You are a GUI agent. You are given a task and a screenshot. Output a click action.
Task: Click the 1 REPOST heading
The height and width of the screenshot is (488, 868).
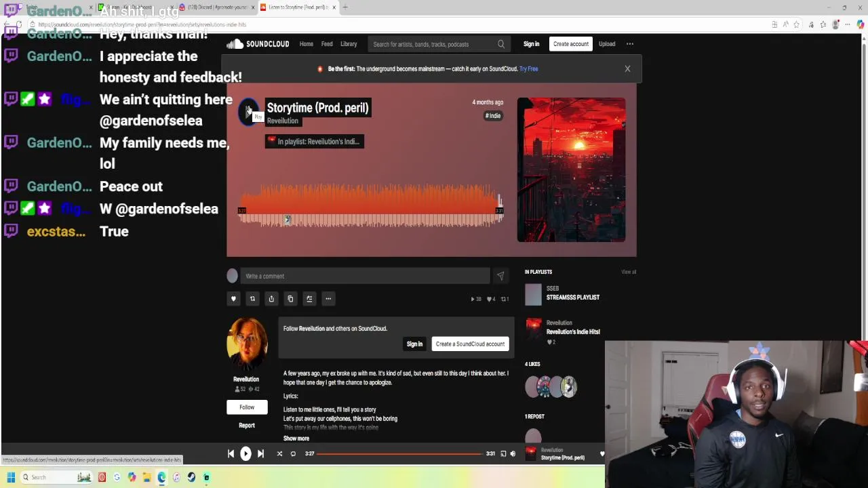(534, 417)
